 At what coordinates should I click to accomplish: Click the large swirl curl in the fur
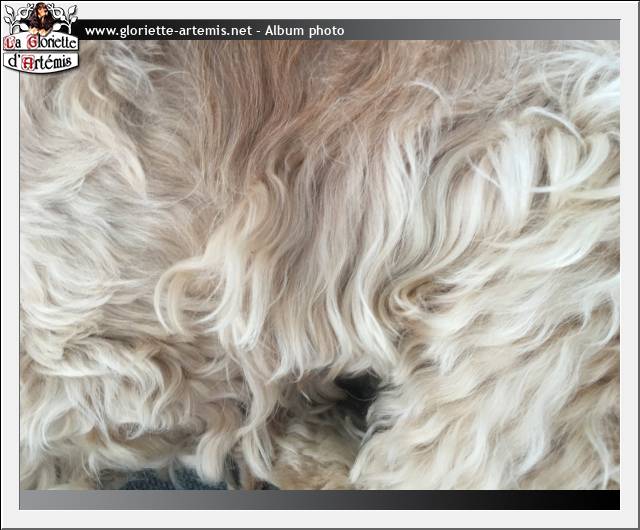185,290
